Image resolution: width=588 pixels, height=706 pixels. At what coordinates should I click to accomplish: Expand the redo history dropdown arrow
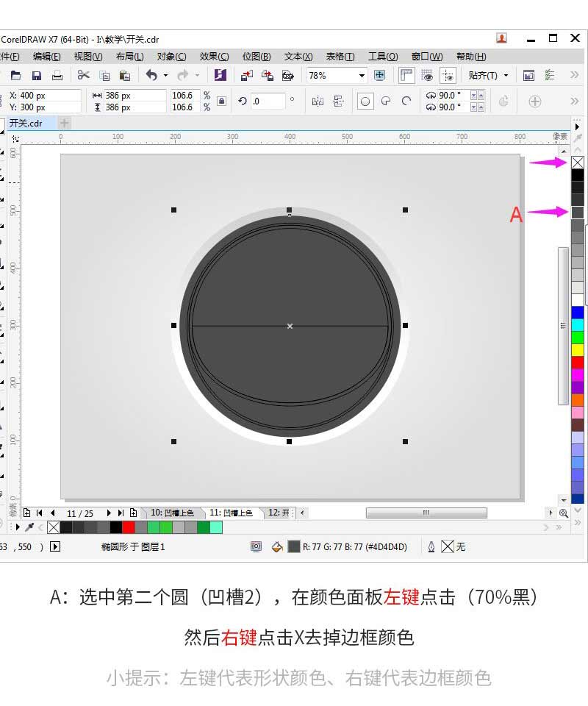pos(197,75)
